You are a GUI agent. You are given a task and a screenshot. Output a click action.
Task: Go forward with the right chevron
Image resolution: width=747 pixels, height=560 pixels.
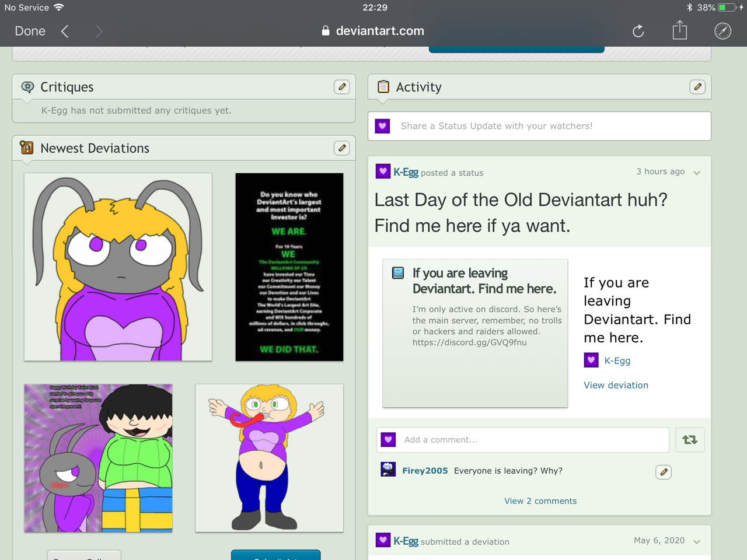(x=99, y=31)
